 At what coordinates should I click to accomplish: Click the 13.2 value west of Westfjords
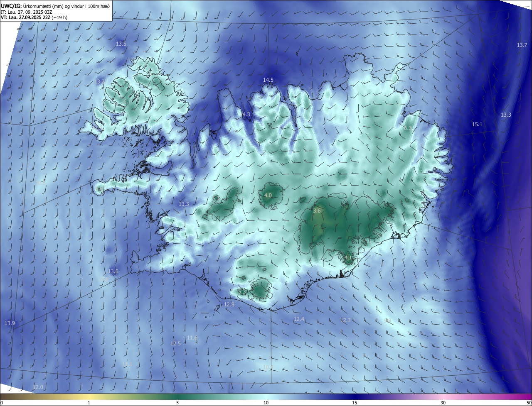[x=100, y=81]
